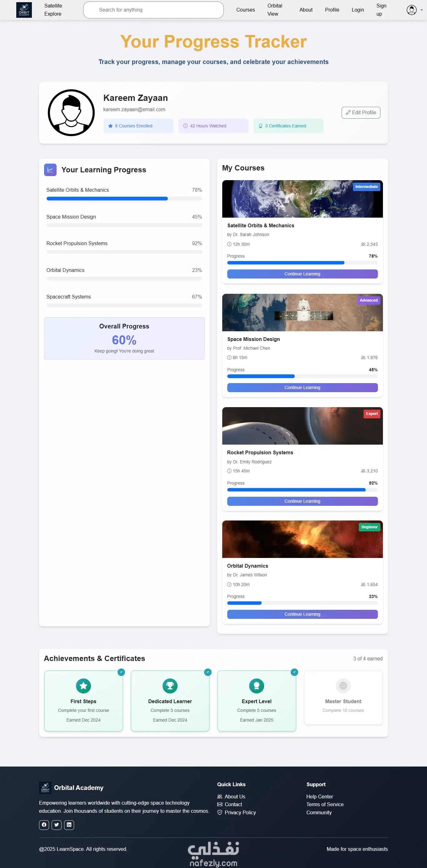Click the First Steps star badge icon
Image resolution: width=427 pixels, height=868 pixels.
point(83,685)
